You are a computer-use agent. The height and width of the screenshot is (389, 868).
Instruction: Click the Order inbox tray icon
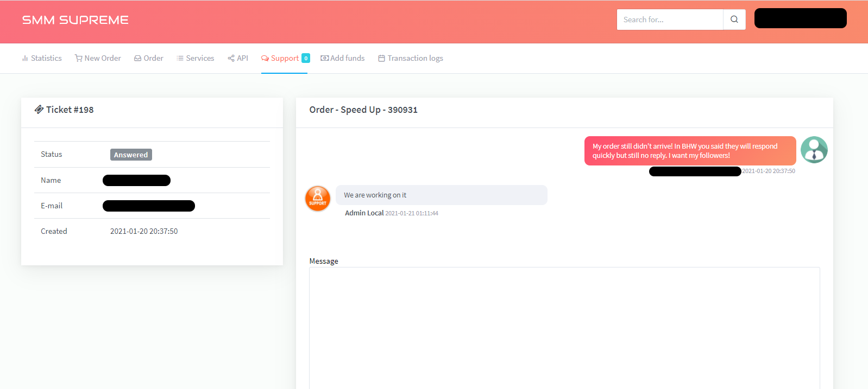tap(137, 58)
